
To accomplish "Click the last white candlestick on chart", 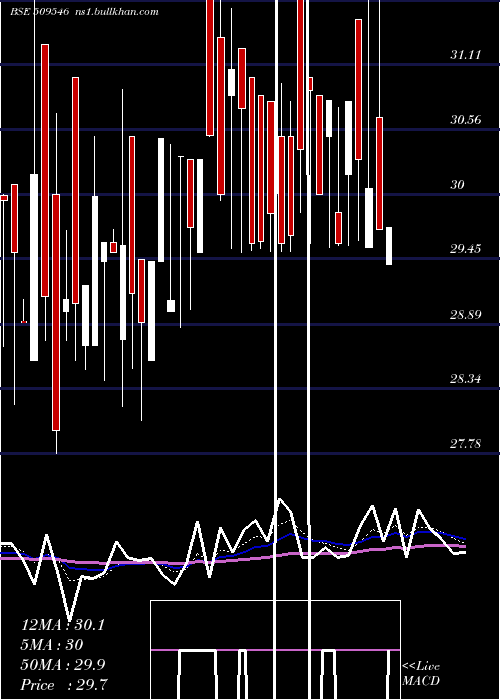I will [389, 246].
